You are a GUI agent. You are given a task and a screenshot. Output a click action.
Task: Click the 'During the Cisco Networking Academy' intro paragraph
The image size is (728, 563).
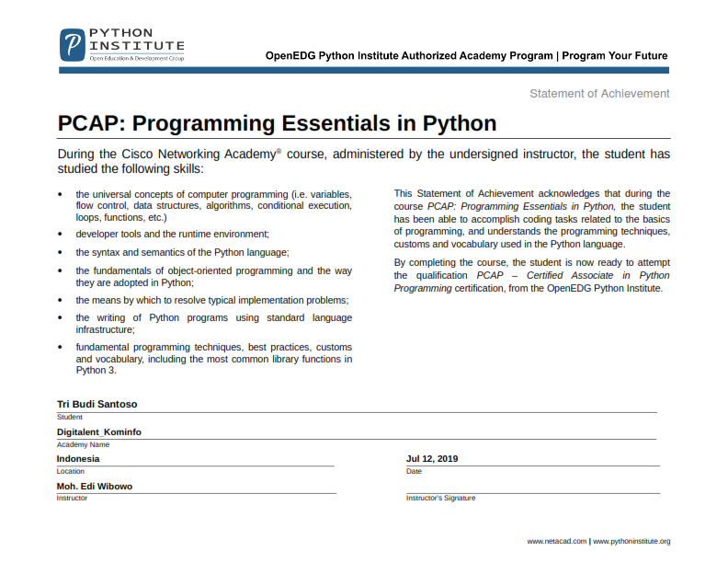click(363, 161)
